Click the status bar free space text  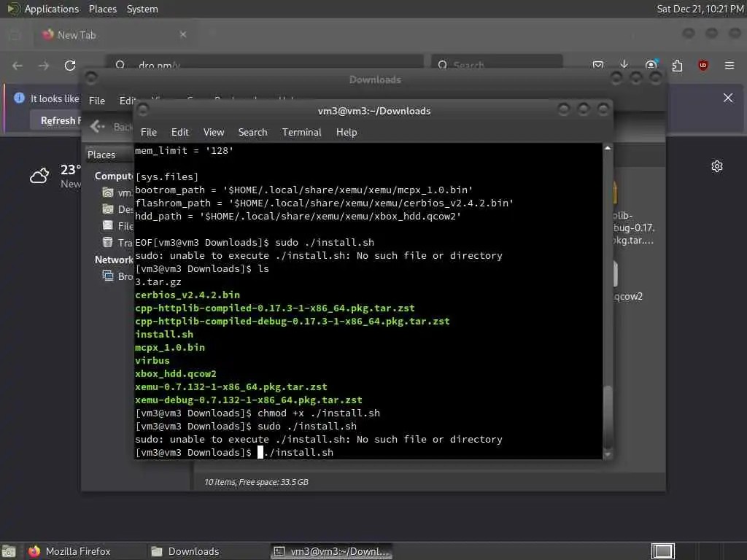[x=256, y=482]
